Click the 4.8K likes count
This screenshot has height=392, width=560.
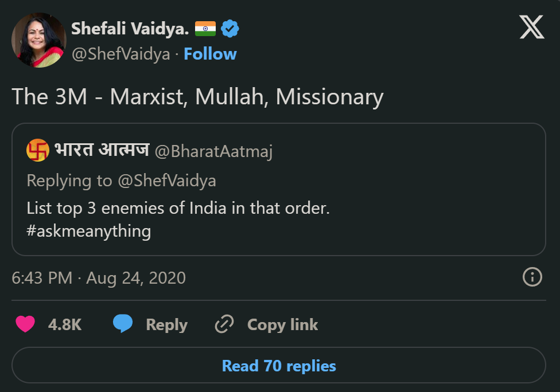click(65, 325)
